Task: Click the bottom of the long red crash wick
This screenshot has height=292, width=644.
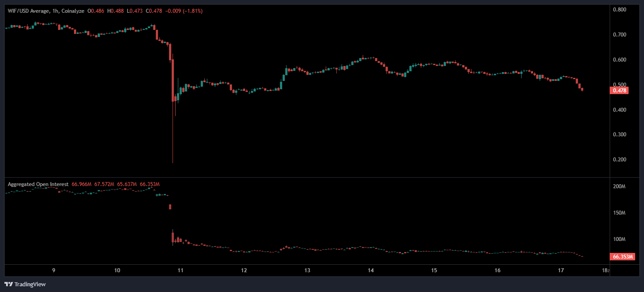Action: coord(173,162)
